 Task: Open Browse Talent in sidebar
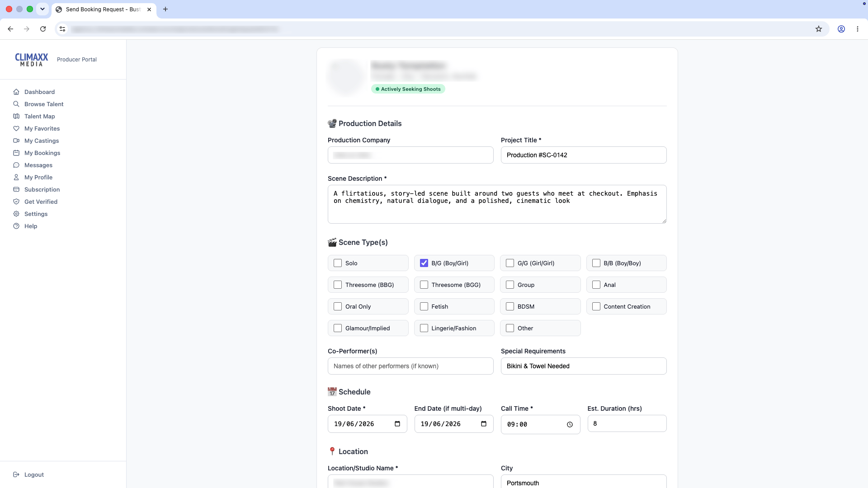click(x=44, y=104)
